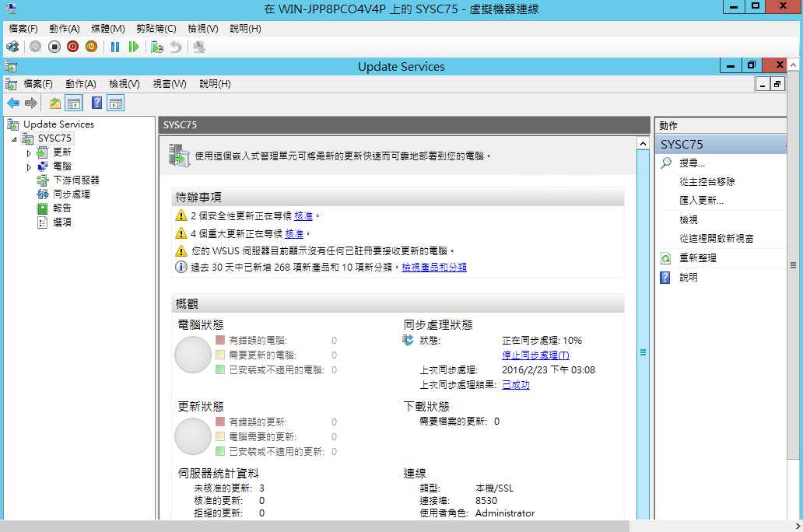This screenshot has width=803, height=532.
Task: Open the 檢視產品和分類 link
Action: (433, 268)
